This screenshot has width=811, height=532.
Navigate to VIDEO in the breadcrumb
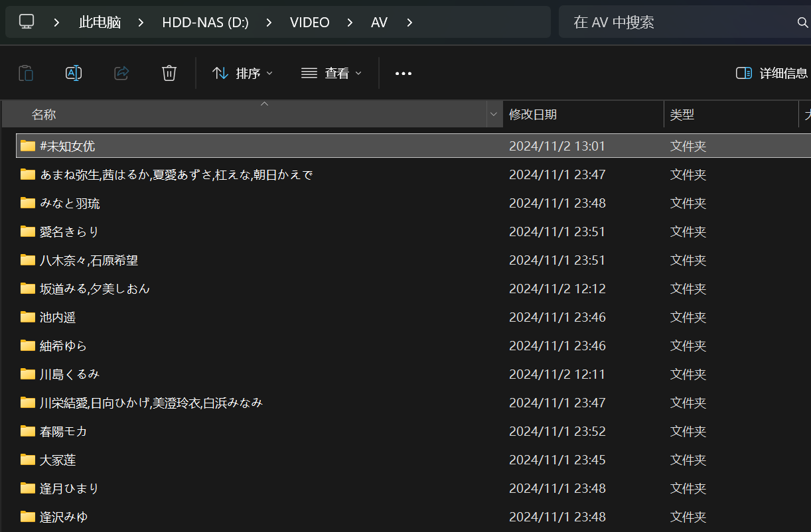pos(309,23)
